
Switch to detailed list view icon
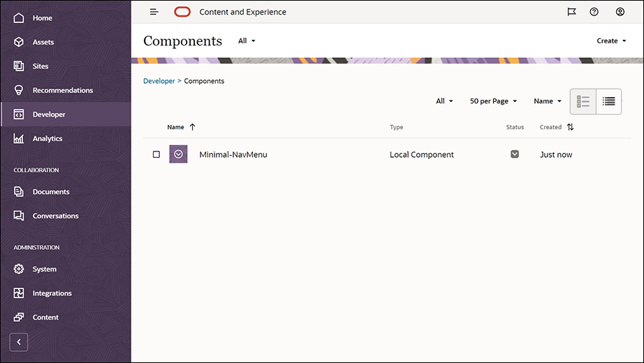583,101
